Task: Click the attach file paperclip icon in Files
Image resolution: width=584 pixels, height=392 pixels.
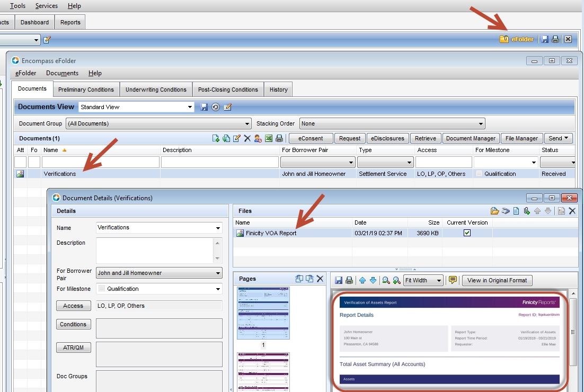Action: click(x=527, y=211)
